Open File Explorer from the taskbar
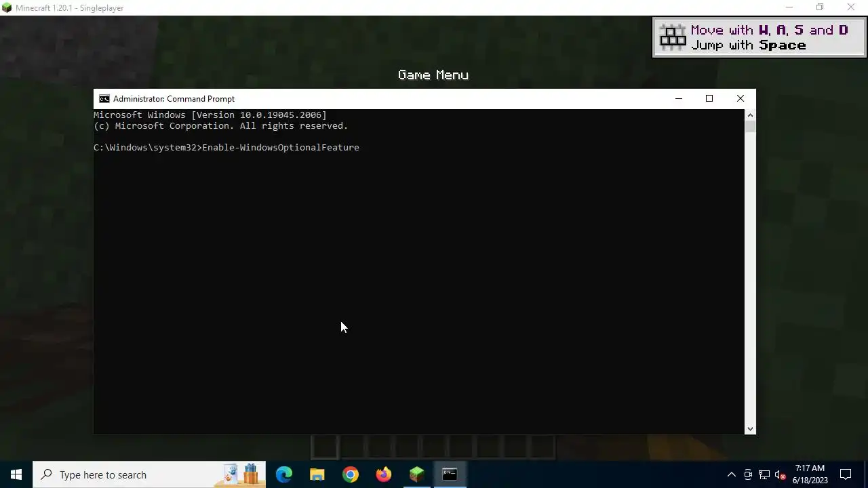868x488 pixels. (317, 474)
